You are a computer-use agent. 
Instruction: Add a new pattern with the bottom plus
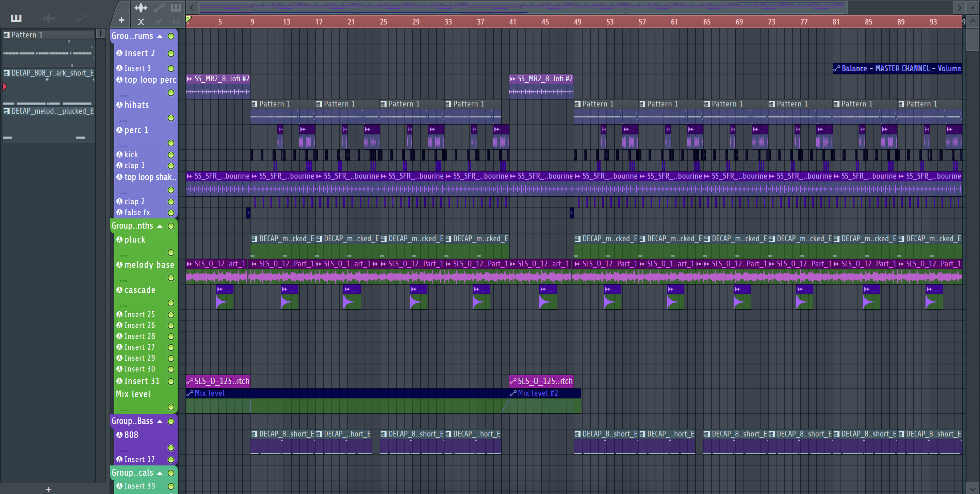(48, 489)
